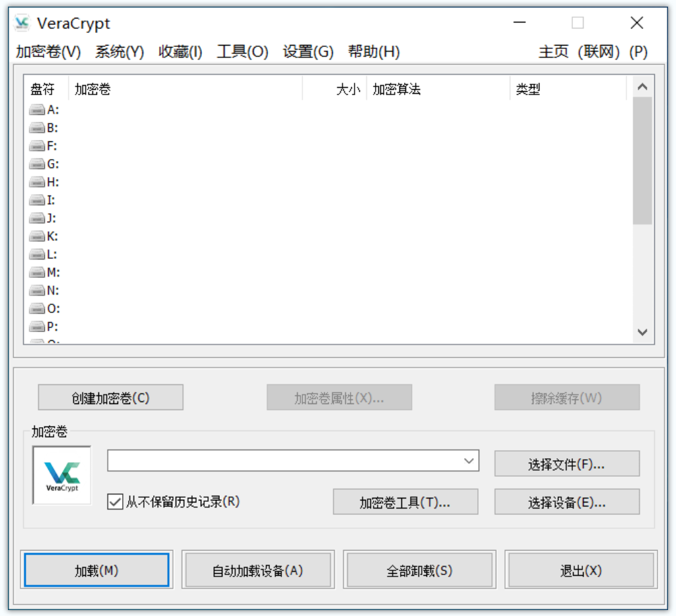676x616 pixels.
Task: Sort by 盘符 column header
Action: [x=46, y=89]
